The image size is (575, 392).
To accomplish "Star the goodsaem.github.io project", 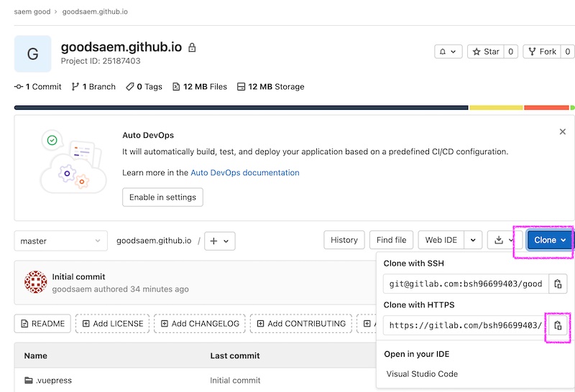I will [486, 52].
